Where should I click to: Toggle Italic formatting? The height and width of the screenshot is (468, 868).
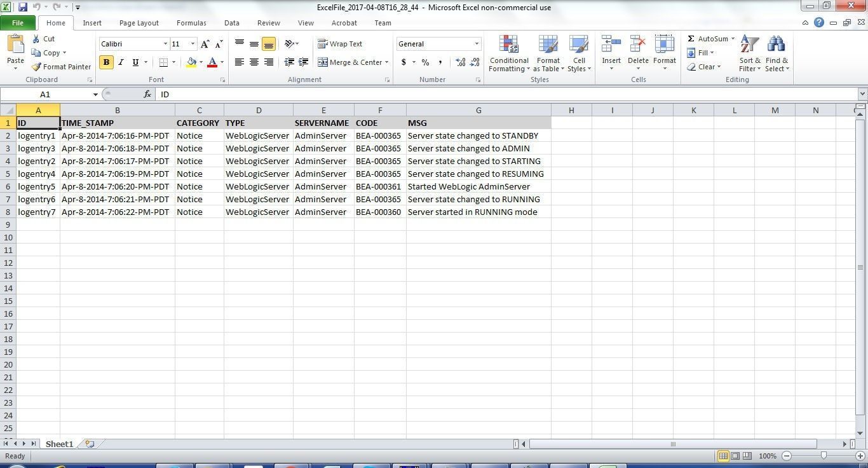(121, 62)
